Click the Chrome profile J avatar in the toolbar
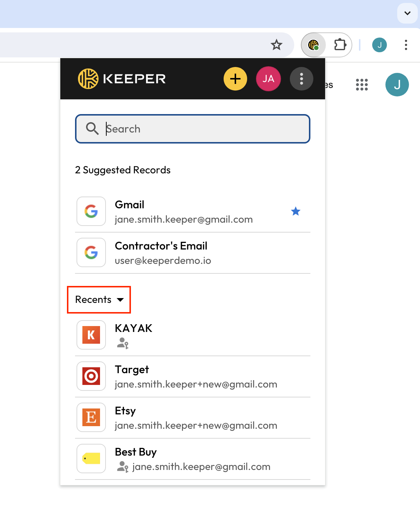The height and width of the screenshot is (513, 420). tap(380, 45)
